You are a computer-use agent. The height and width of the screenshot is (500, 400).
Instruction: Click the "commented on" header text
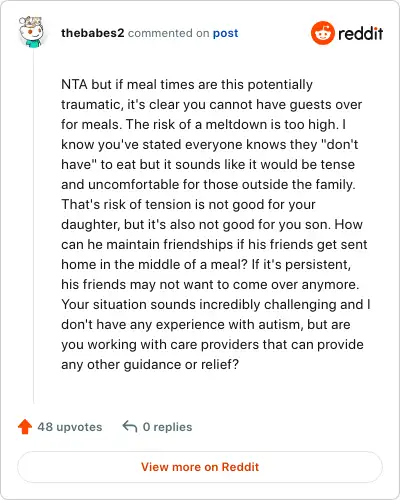tap(169, 33)
